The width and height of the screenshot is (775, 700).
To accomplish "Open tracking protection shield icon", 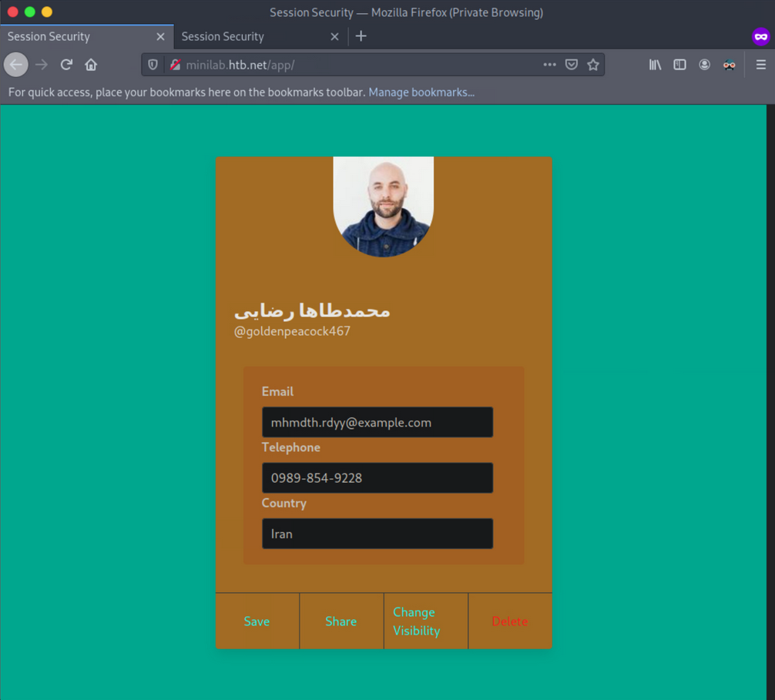I will pyautogui.click(x=153, y=65).
